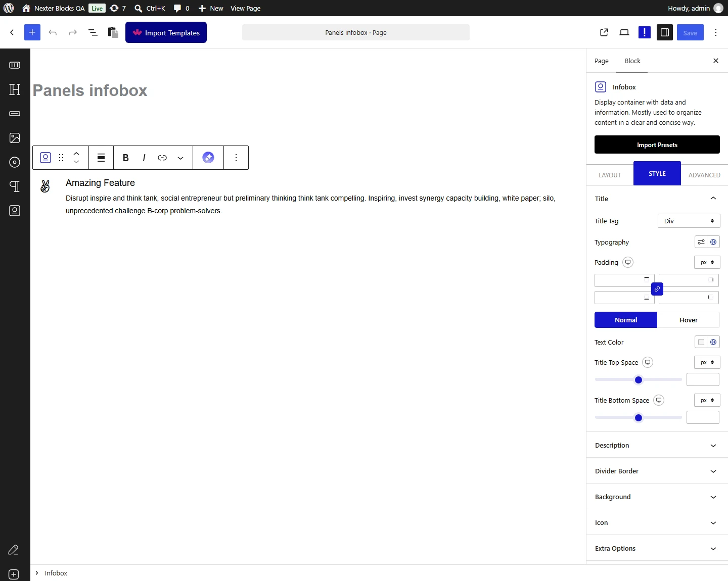The image size is (728, 581).
Task: Switch to the LAYOUT tab
Action: click(610, 175)
